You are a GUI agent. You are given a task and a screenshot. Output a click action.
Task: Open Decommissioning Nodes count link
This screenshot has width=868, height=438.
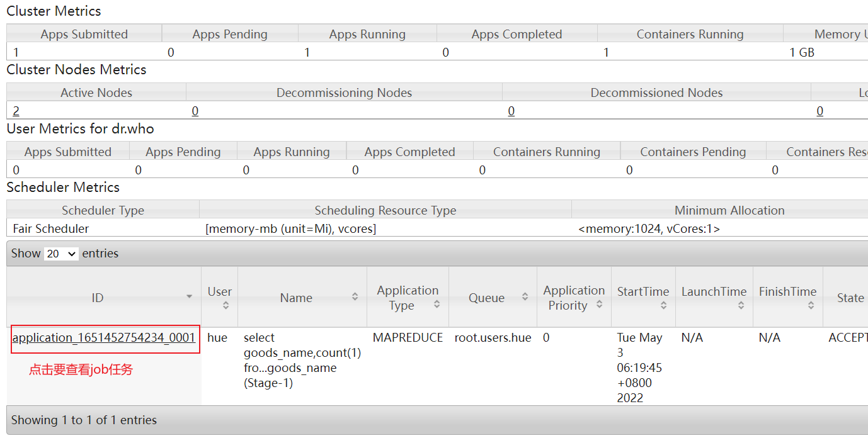click(195, 111)
